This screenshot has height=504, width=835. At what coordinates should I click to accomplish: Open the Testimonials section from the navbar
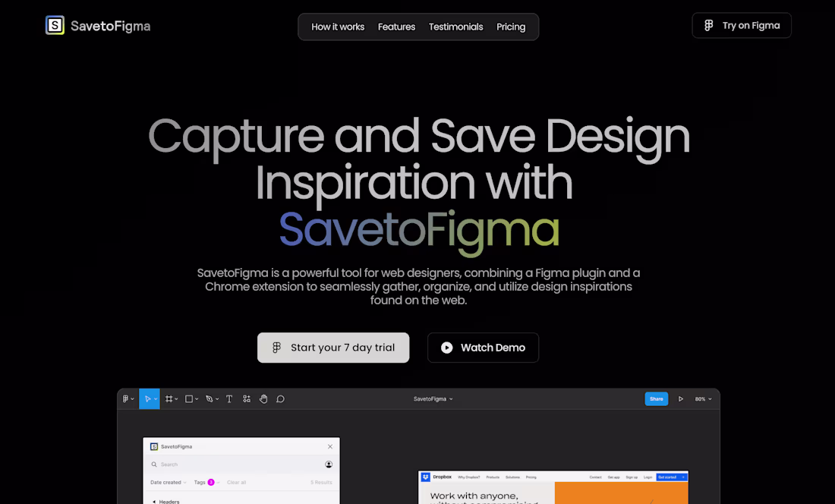tap(455, 27)
